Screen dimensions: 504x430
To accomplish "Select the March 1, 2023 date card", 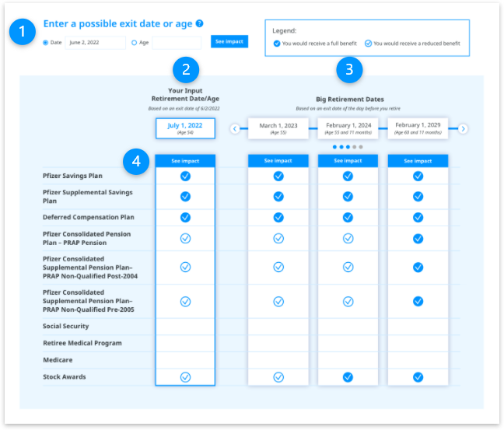I will [x=278, y=128].
